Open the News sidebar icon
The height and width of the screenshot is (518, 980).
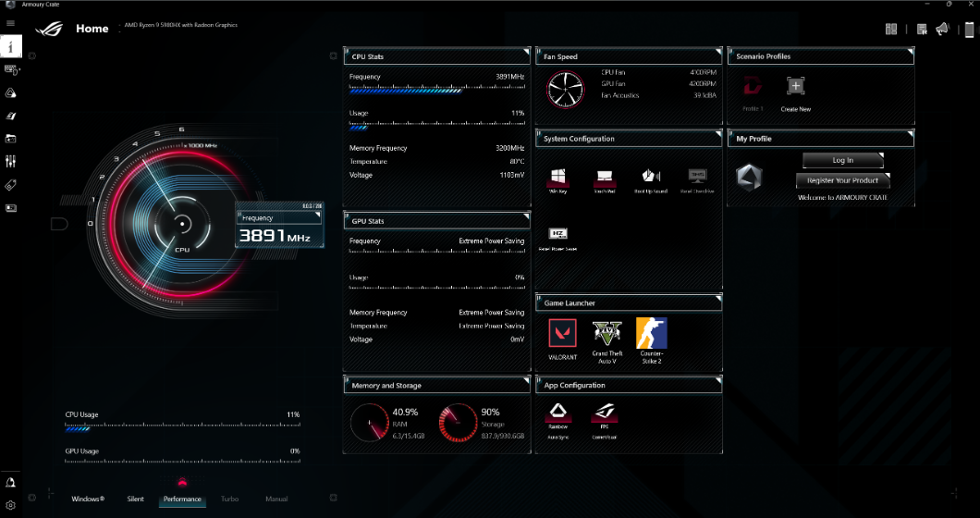pos(10,208)
